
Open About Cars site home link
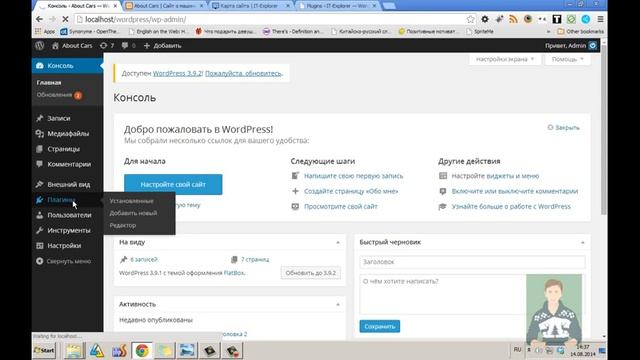click(x=72, y=46)
